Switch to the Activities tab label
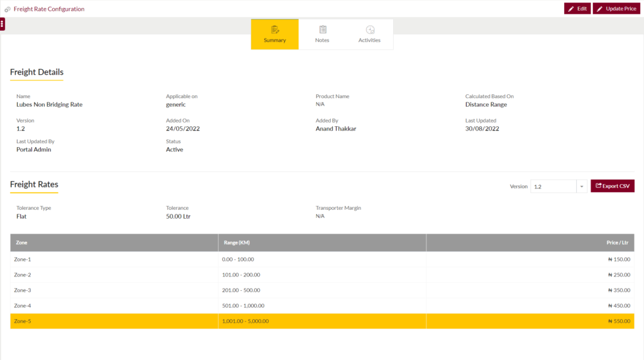This screenshot has height=360, width=644. (369, 40)
